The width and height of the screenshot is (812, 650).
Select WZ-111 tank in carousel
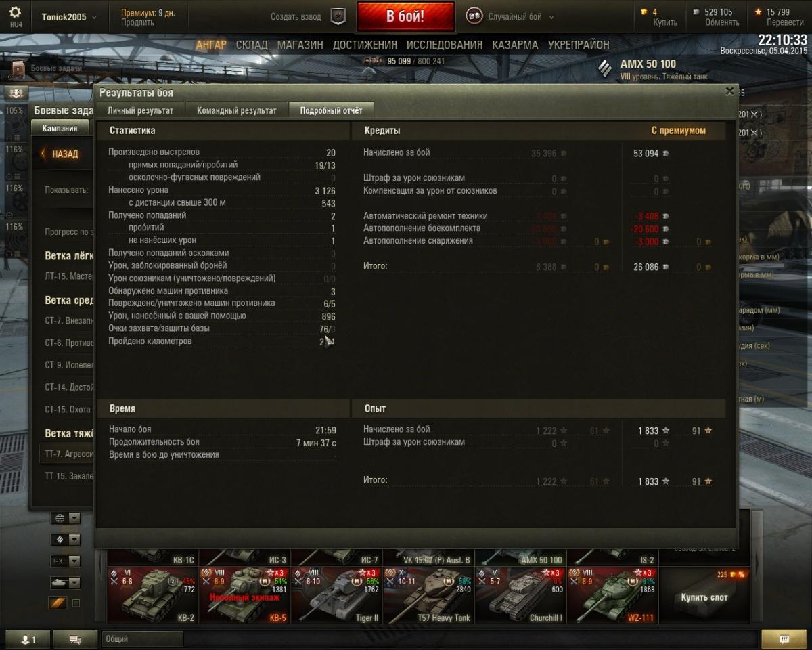point(612,596)
